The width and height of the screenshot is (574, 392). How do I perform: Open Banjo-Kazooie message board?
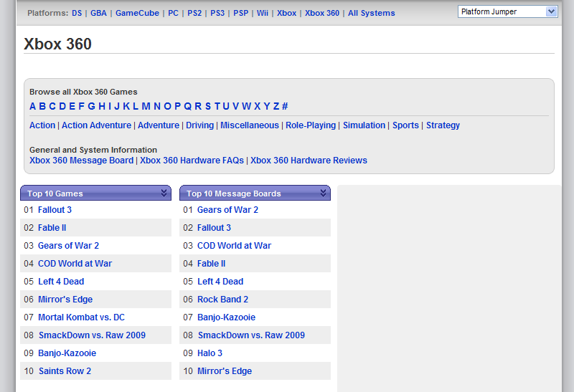click(x=226, y=317)
